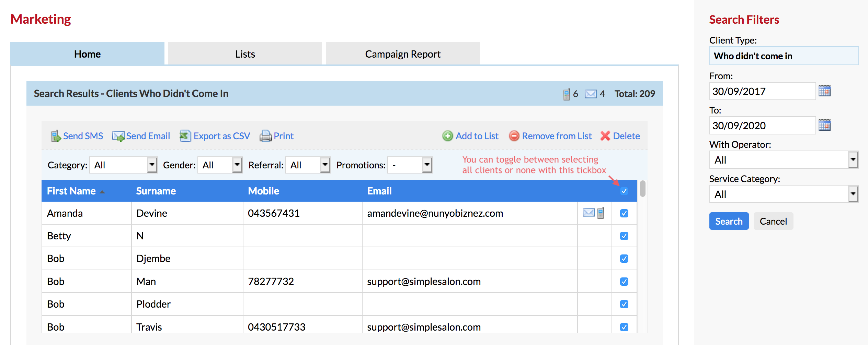868x345 pixels.
Task: Switch to the Lists tab
Action: 245,54
